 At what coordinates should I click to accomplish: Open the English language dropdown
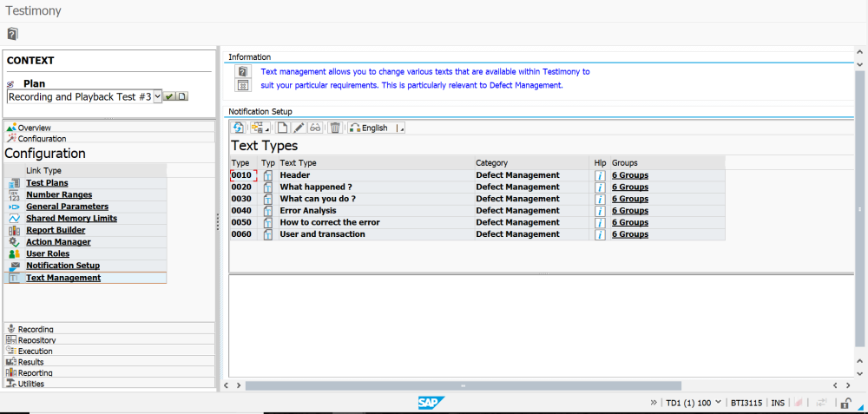coord(377,128)
